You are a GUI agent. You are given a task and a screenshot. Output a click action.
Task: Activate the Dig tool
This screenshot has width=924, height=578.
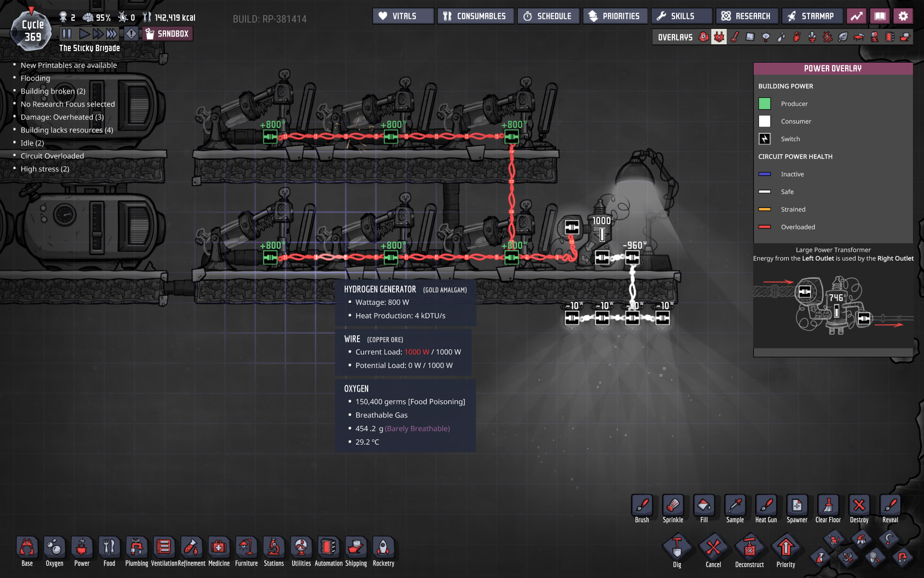pos(677,548)
